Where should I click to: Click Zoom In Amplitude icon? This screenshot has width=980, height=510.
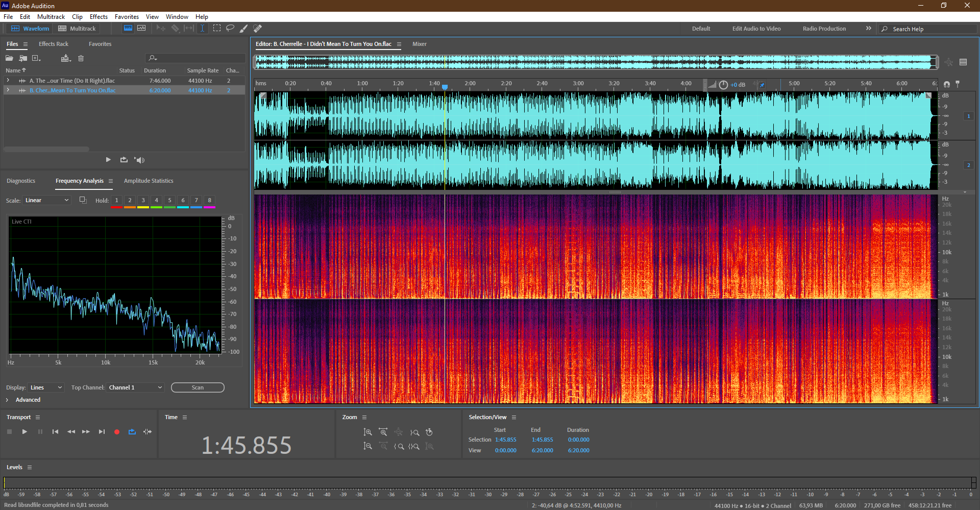367,432
